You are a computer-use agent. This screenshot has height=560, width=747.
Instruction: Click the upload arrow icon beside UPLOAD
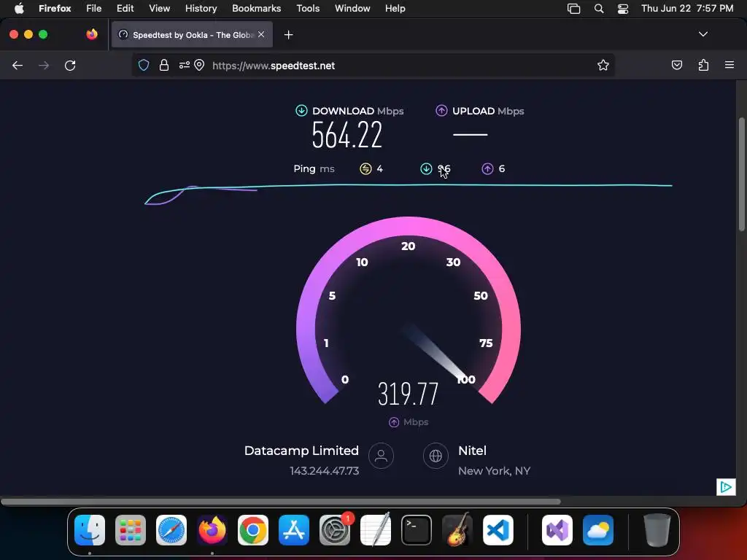(441, 111)
